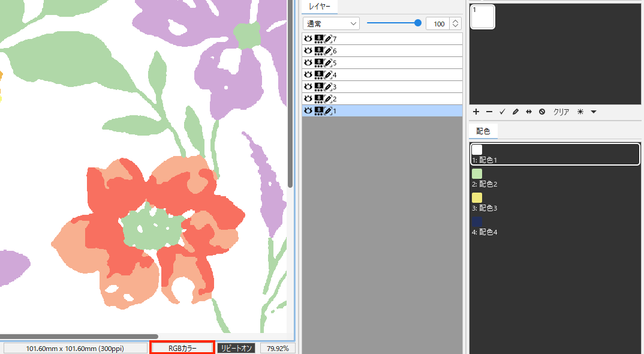
Task: Click the plus icon to add a swatch
Action: pos(476,112)
